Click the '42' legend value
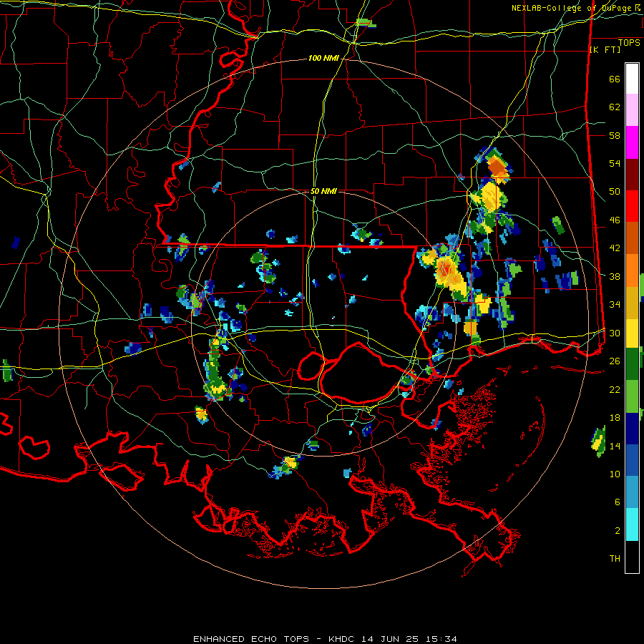Screen dimensions: 644x644 tap(615, 248)
